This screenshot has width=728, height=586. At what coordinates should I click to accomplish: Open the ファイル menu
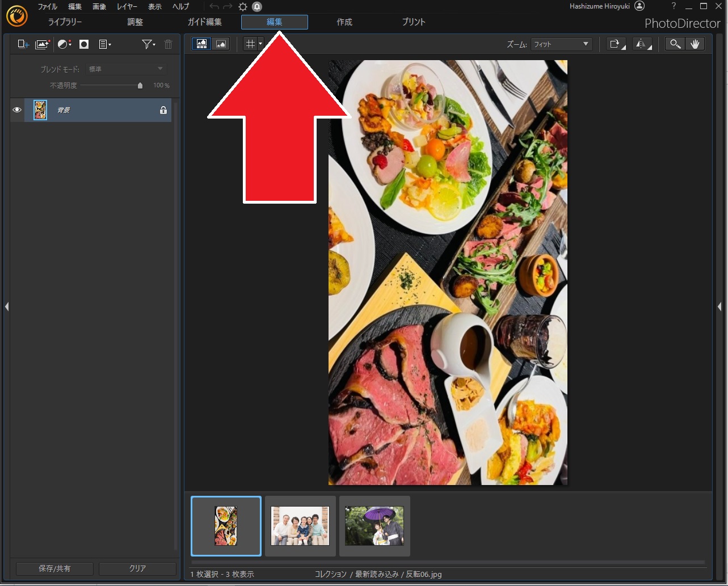point(48,7)
